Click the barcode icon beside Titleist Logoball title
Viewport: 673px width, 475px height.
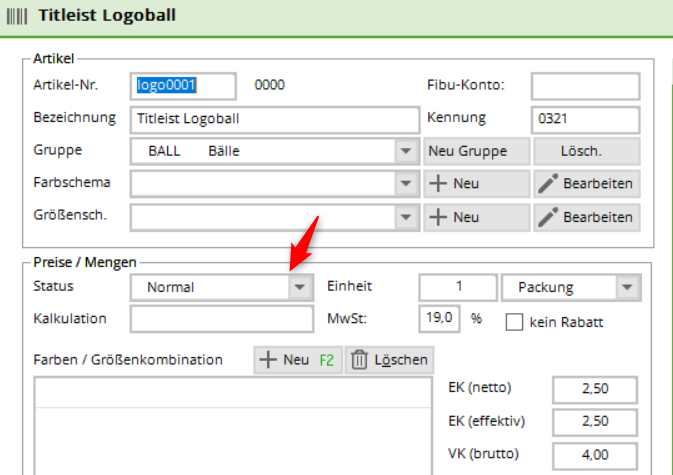point(17,16)
